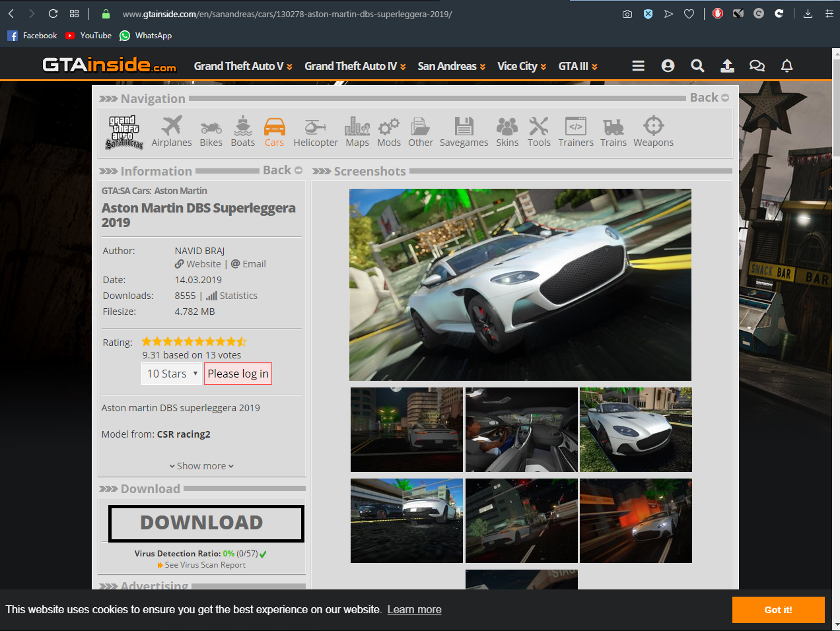Click the upload mod icon
Image resolution: width=840 pixels, height=631 pixels.
coord(727,66)
